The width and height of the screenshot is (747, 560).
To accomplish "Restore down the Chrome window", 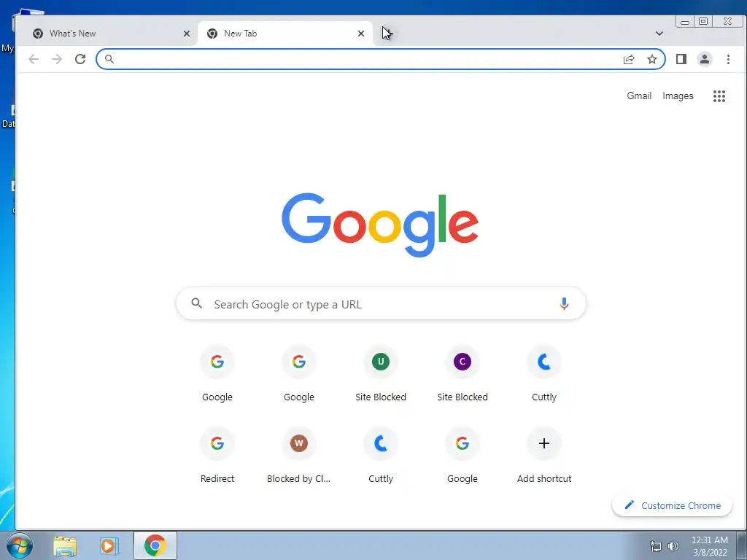I will pyautogui.click(x=703, y=21).
